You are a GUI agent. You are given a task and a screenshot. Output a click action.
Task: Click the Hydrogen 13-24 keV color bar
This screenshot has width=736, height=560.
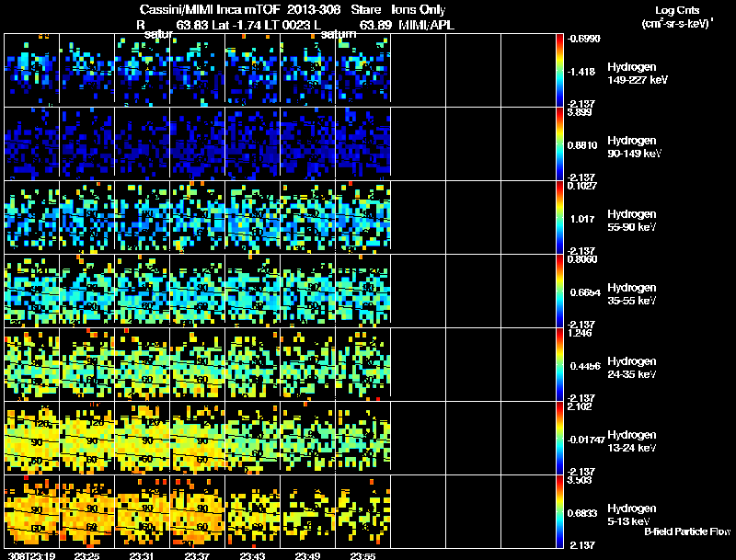[x=559, y=439]
